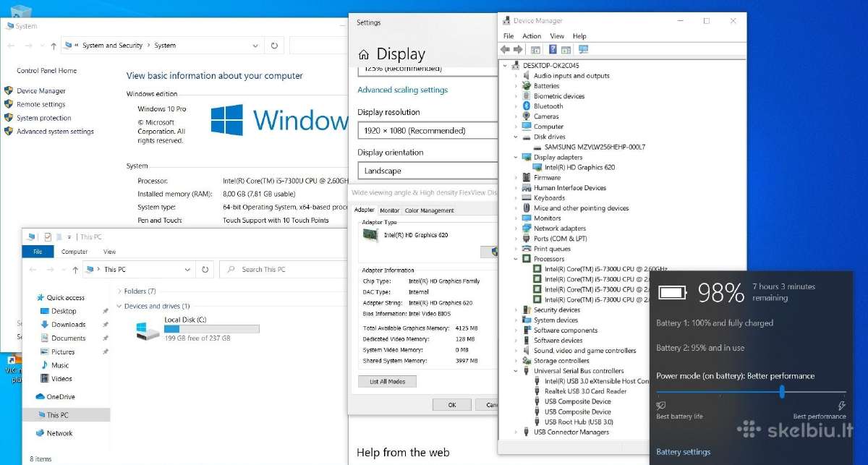Image resolution: width=868 pixels, height=465 pixels.
Task: Switch to the Color Management tab
Action: [430, 210]
